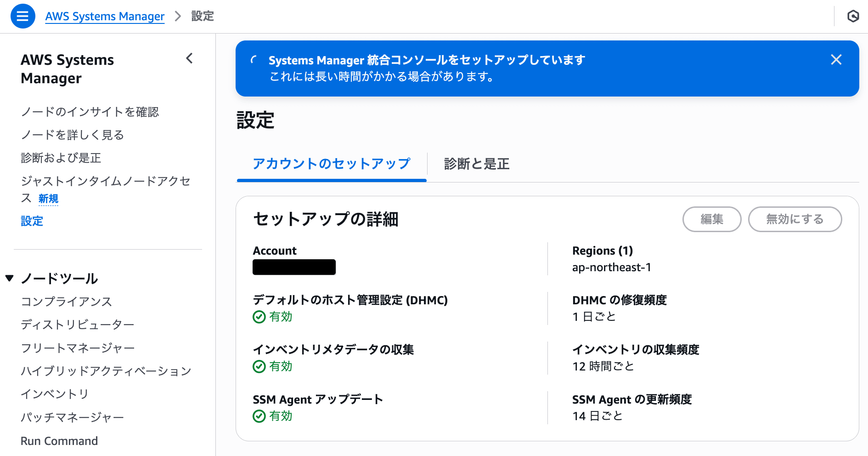
Task: Open ハイブリッドアクティベーション under ノードツール
Action: coord(106,371)
